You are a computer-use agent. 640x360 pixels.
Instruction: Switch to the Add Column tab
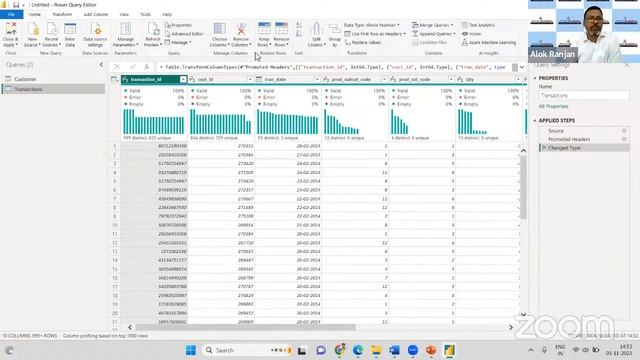tap(96, 14)
